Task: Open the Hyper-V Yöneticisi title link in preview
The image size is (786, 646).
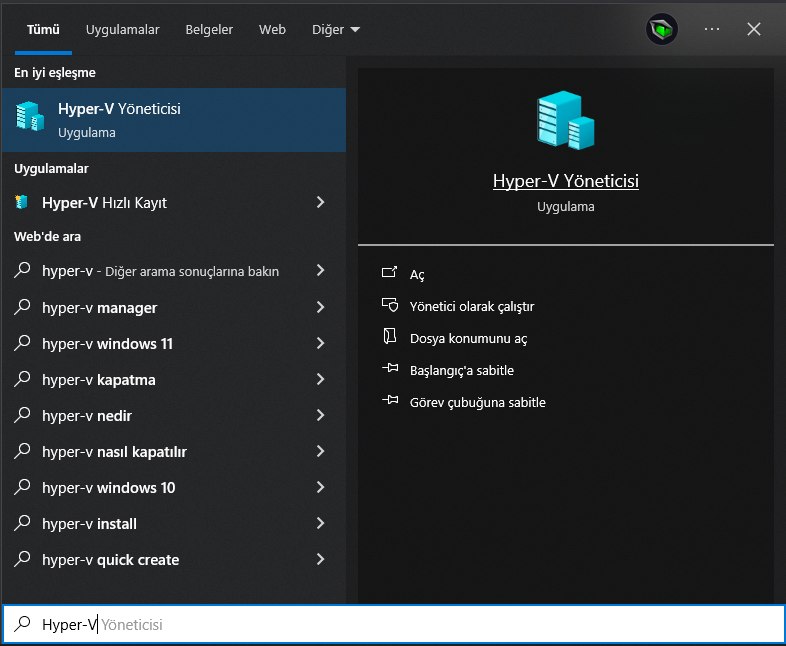Action: coord(565,181)
